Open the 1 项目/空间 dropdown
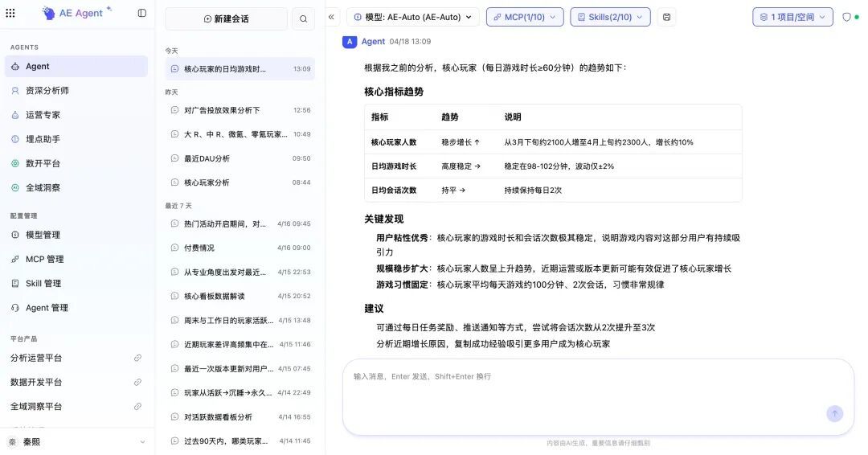 [x=792, y=17]
